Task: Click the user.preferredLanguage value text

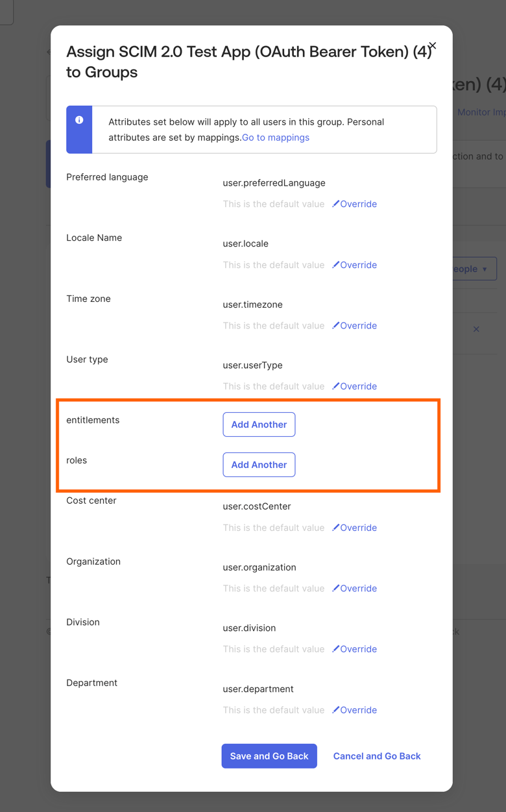Action: pos(274,183)
